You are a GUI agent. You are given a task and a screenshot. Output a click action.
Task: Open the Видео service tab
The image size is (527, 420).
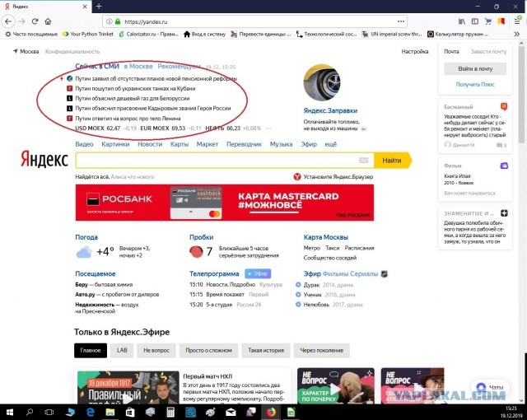point(84,144)
